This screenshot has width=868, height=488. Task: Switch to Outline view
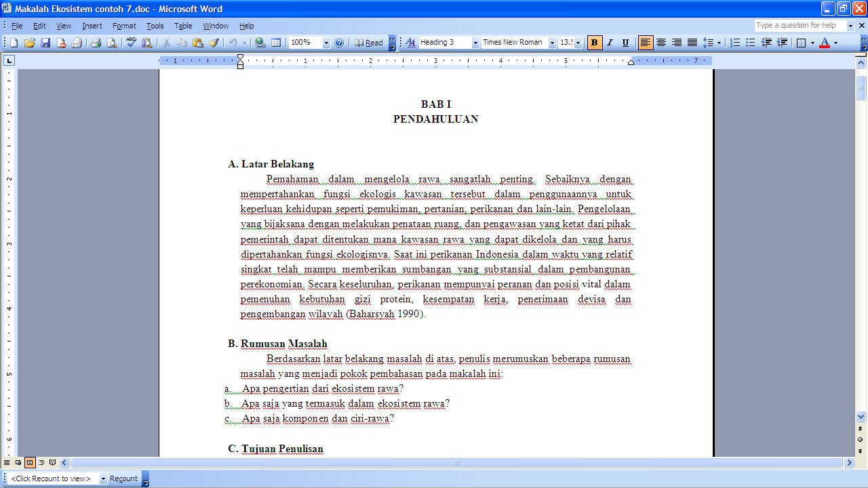pos(41,463)
